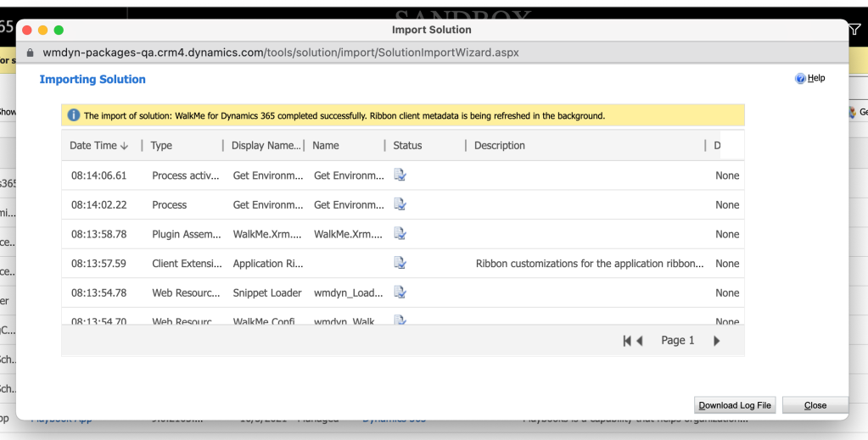Screen dimensions: 868x440
Task: Sort by Type column header
Action: tap(161, 146)
